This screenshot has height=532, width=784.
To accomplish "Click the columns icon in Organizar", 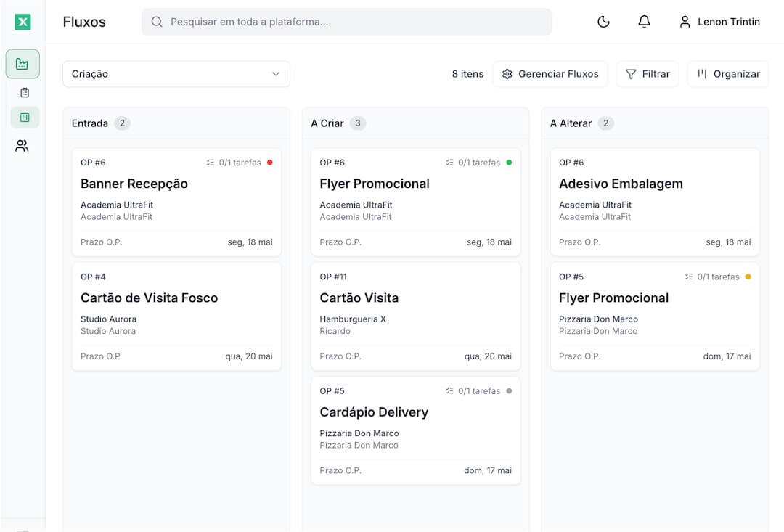I will click(x=702, y=74).
